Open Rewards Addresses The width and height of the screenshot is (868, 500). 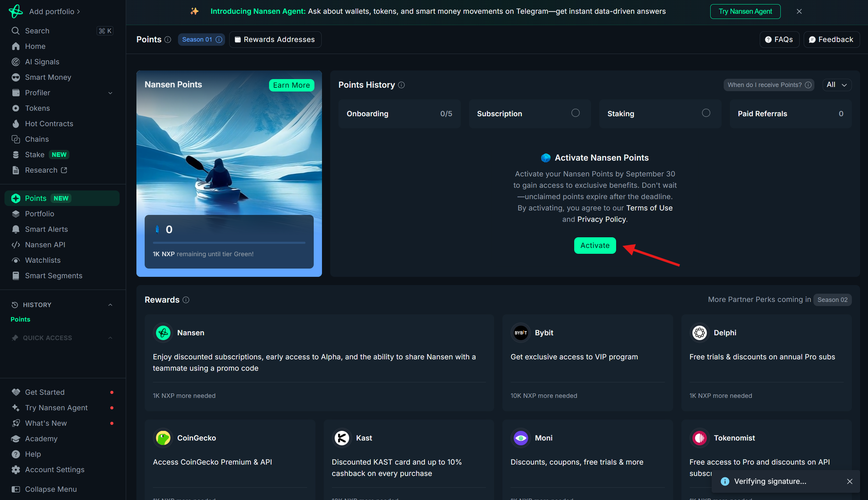(275, 39)
